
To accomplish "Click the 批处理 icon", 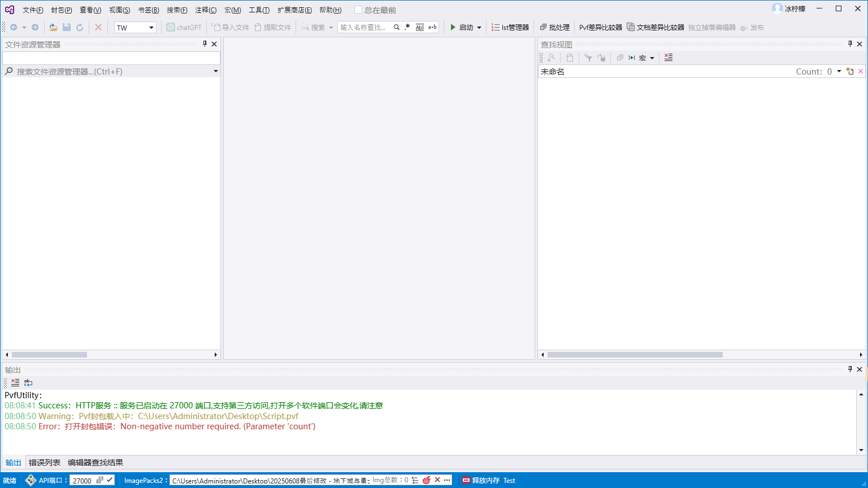I will coord(554,27).
